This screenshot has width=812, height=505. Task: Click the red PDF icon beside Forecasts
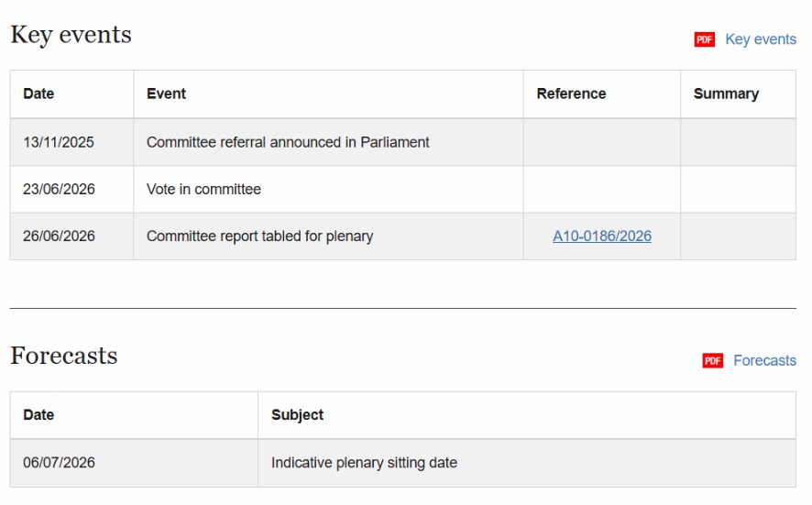click(x=713, y=360)
